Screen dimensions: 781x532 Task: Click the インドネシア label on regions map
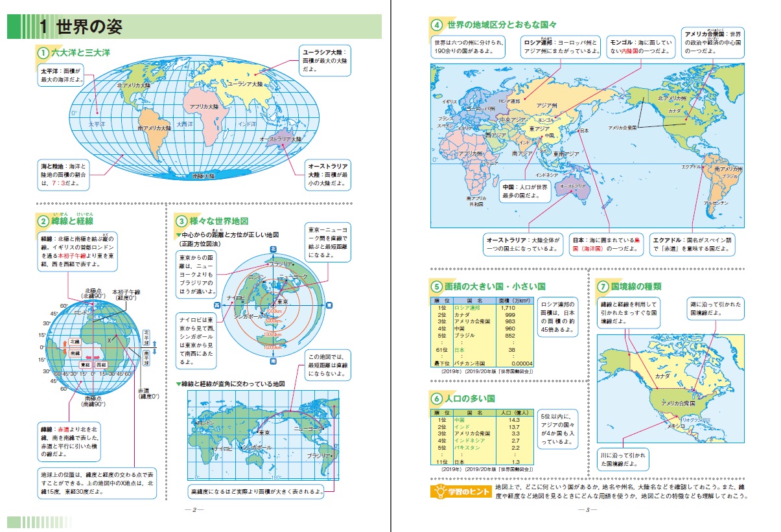pos(547,175)
